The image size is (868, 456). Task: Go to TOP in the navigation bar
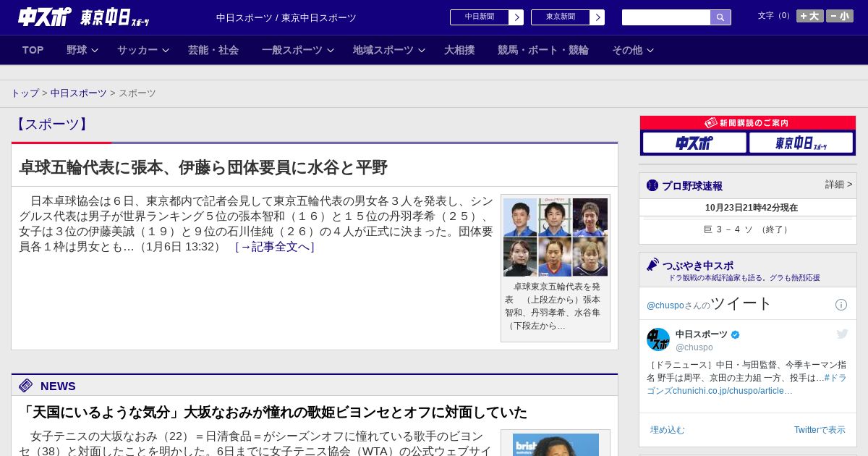(x=33, y=50)
